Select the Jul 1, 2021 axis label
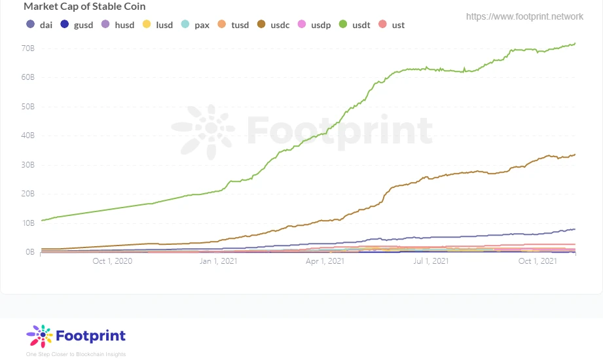The width and height of the screenshot is (603, 364). [431, 261]
